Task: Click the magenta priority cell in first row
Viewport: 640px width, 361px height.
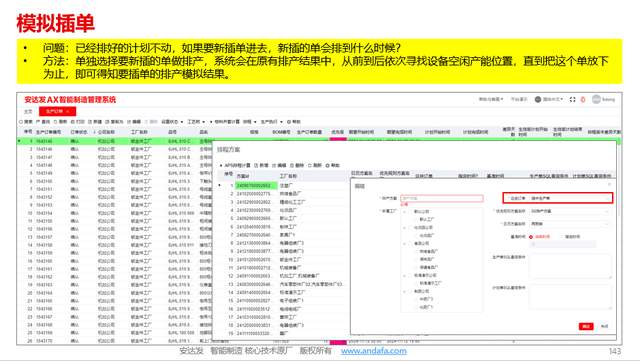Action: click(338, 140)
